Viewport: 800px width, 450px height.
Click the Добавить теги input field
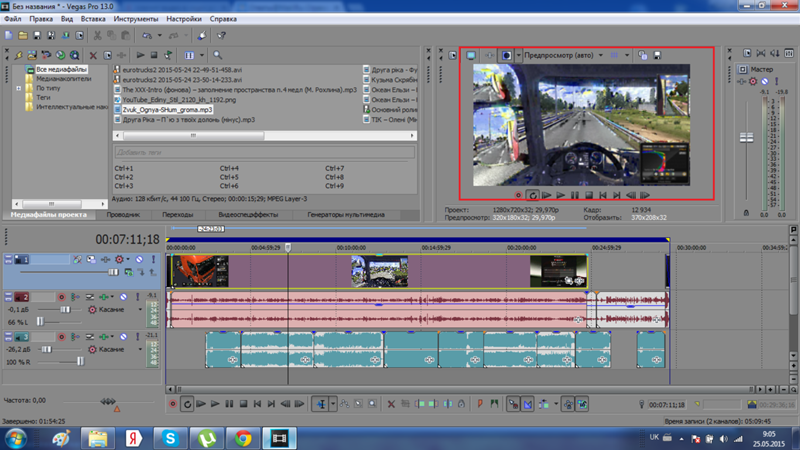pos(264,152)
